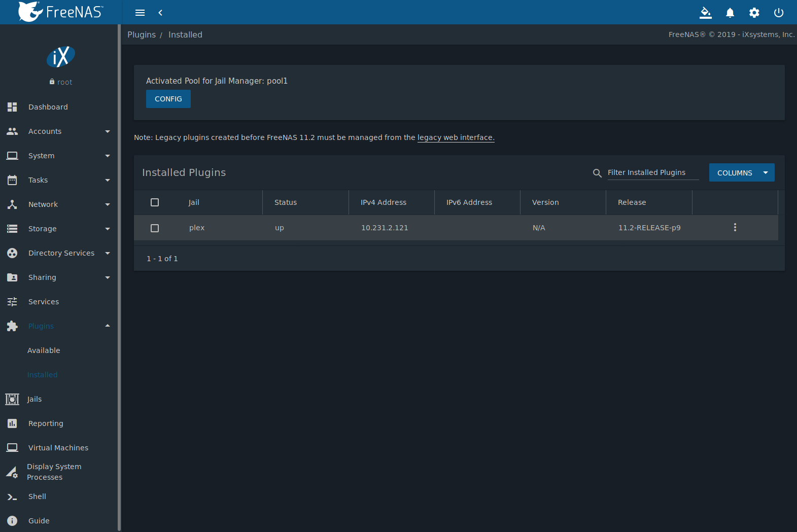This screenshot has width=797, height=532.
Task: Click the plex jail name cell
Action: point(197,228)
